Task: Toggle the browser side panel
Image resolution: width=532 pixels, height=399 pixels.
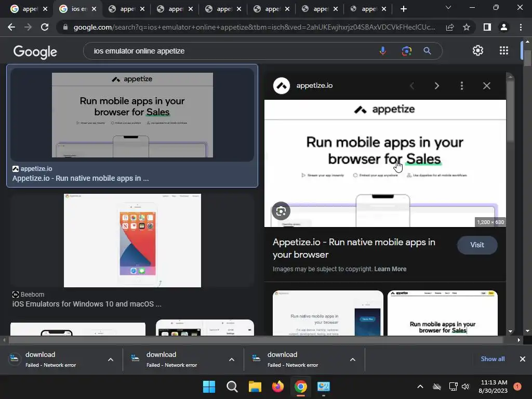Action: 487,27
